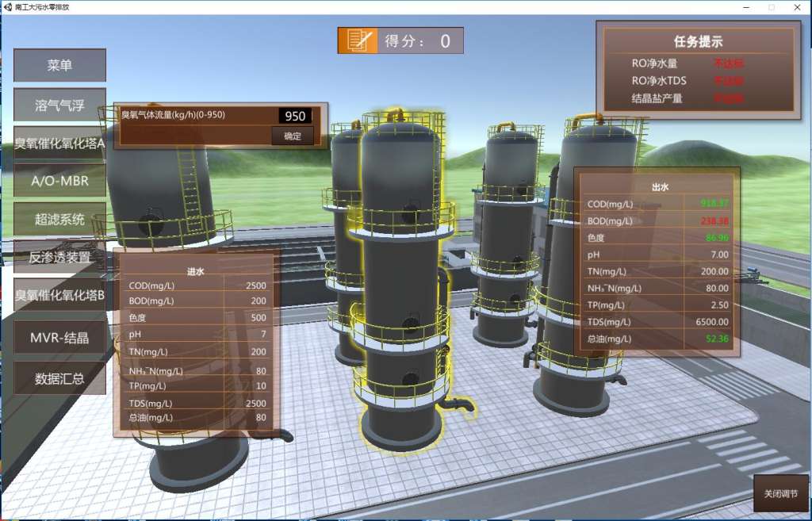Click the 进水 NH₃-N(mg/L) row label
This screenshot has width=812, height=521.
click(155, 371)
